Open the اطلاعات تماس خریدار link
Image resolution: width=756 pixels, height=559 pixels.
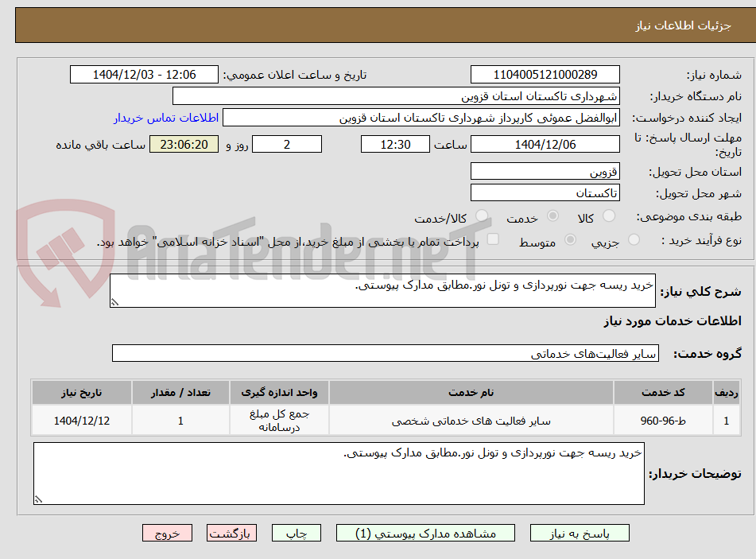coord(166,118)
